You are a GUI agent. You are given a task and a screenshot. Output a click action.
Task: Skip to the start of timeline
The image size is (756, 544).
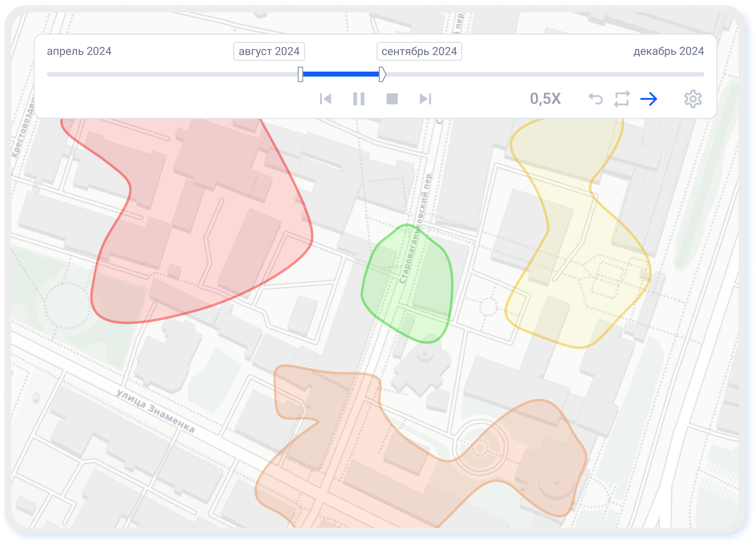click(325, 99)
